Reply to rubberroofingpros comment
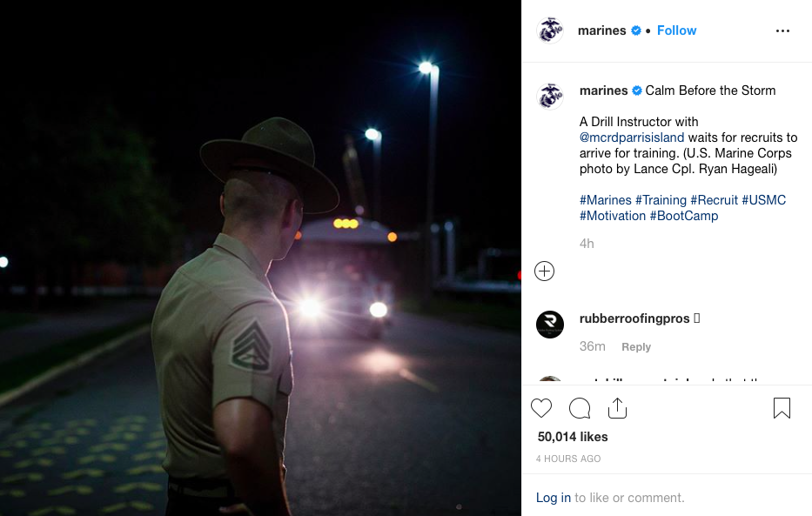Screen dimensions: 812x516 [636, 347]
